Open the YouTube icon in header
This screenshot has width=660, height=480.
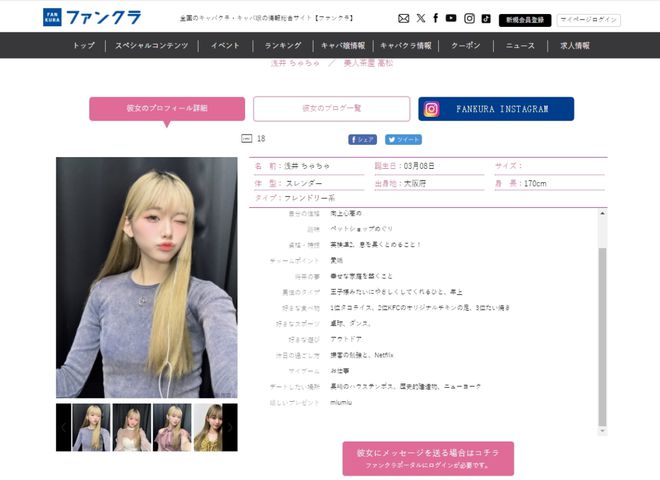(451, 18)
